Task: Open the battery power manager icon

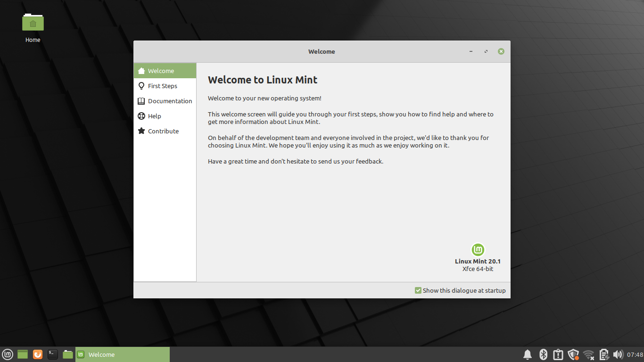Action: point(603,354)
